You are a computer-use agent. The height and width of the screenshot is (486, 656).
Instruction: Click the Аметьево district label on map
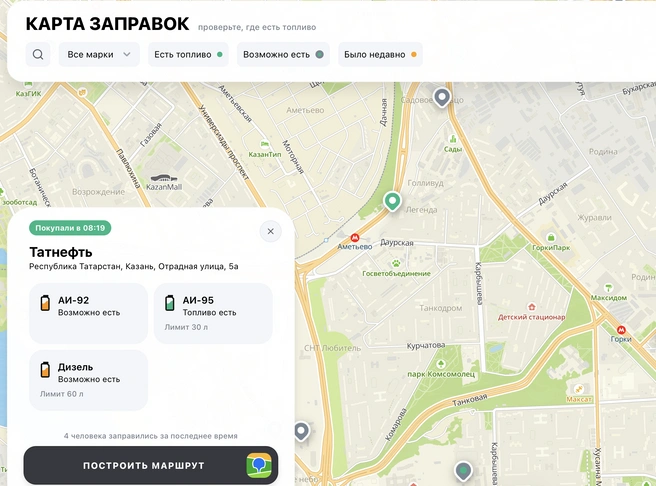pyautogui.click(x=305, y=110)
